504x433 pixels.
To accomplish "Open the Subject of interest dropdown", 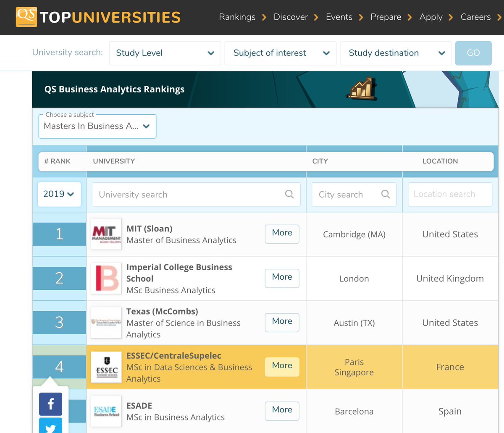I will click(x=281, y=53).
